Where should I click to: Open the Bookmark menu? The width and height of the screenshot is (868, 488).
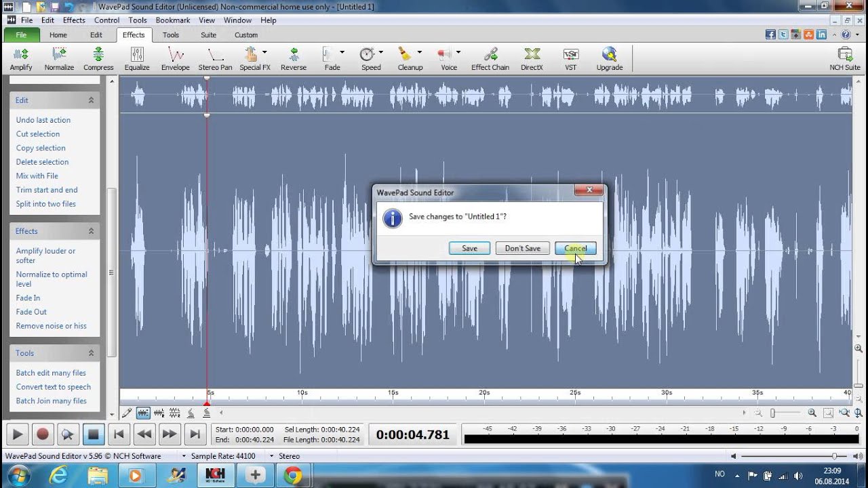point(173,20)
